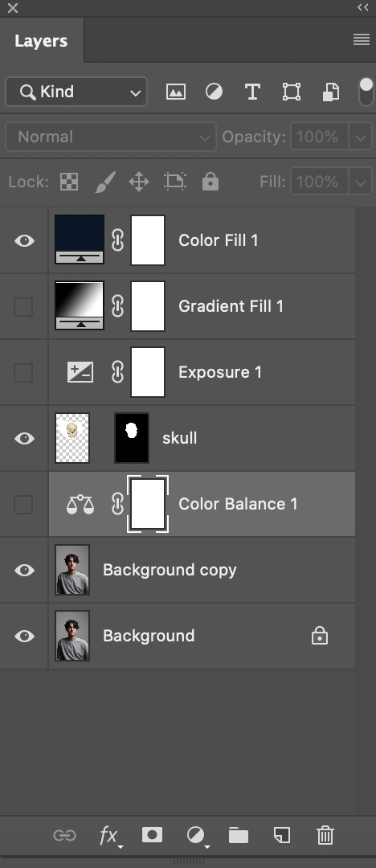The image size is (376, 868).
Task: Delete layer trash icon
Action: tap(325, 835)
